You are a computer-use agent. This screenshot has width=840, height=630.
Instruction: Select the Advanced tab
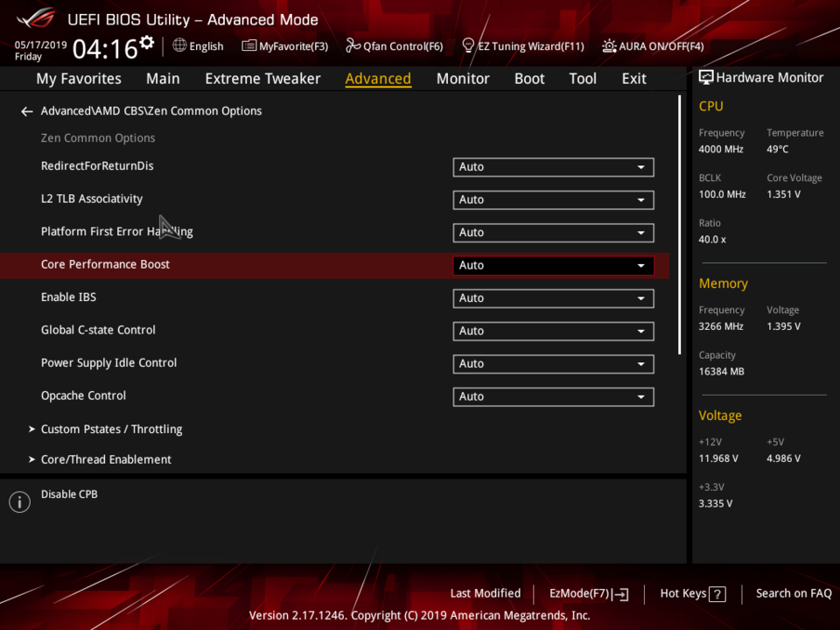(378, 79)
